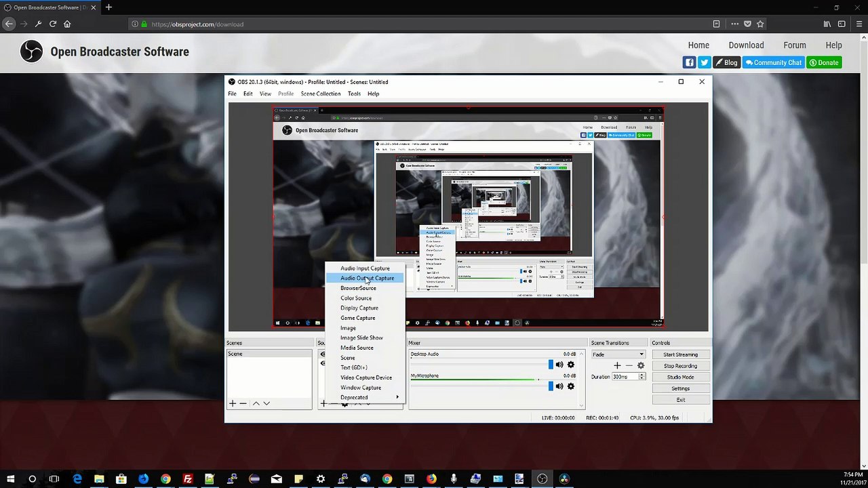Open Firefox hamburger menu
This screenshot has width=868, height=488.
tap(859, 24)
